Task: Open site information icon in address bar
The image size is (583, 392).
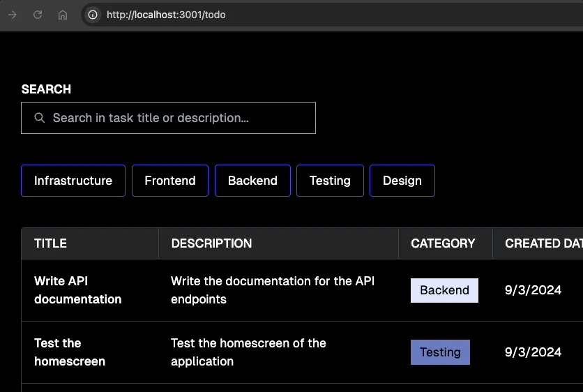Action: tap(93, 15)
